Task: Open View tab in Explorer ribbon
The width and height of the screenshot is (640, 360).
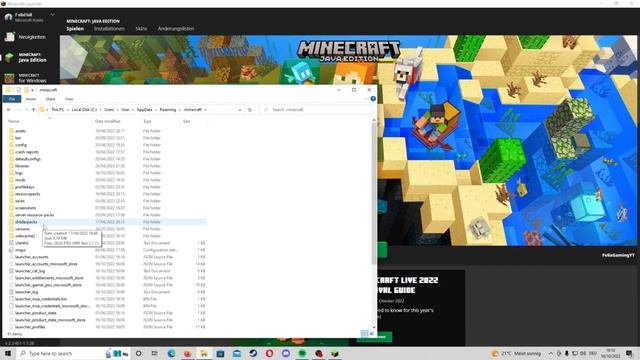Action: pyautogui.click(x=69, y=99)
